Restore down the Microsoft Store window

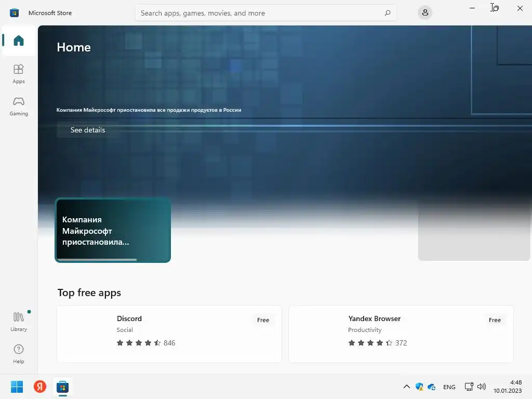coord(495,8)
